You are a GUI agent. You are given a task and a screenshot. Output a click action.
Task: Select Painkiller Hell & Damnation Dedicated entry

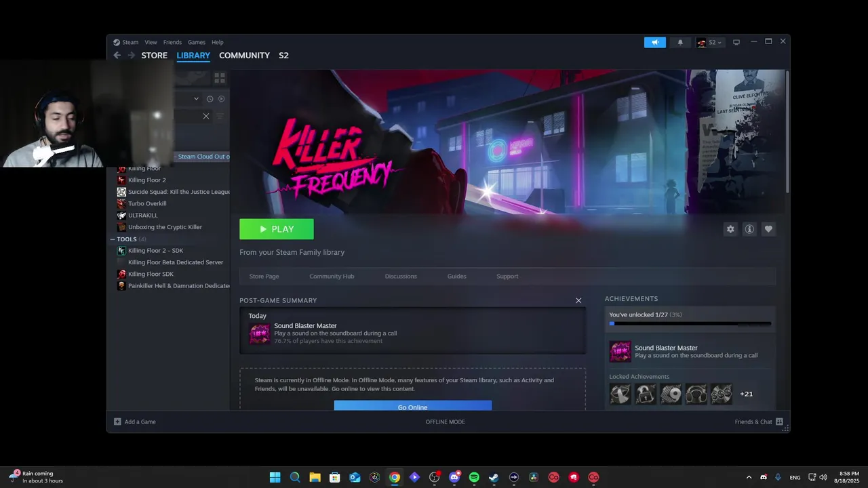pos(174,286)
